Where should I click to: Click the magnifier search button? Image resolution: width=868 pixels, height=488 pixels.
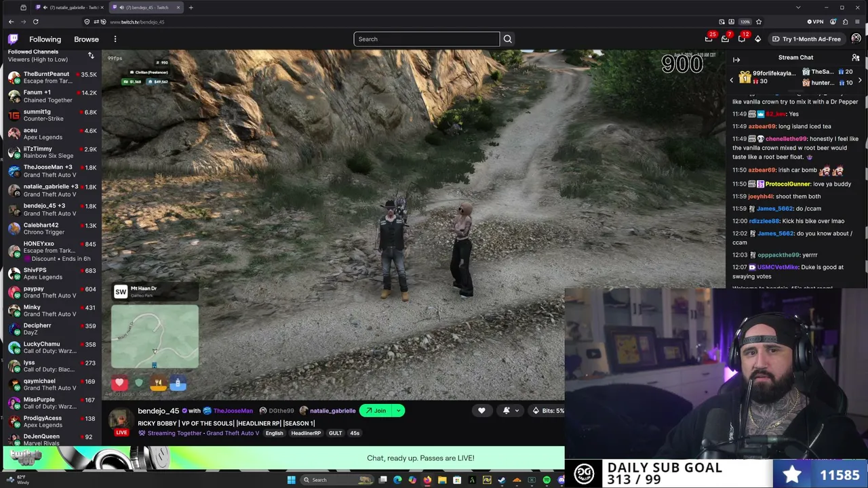click(x=507, y=39)
